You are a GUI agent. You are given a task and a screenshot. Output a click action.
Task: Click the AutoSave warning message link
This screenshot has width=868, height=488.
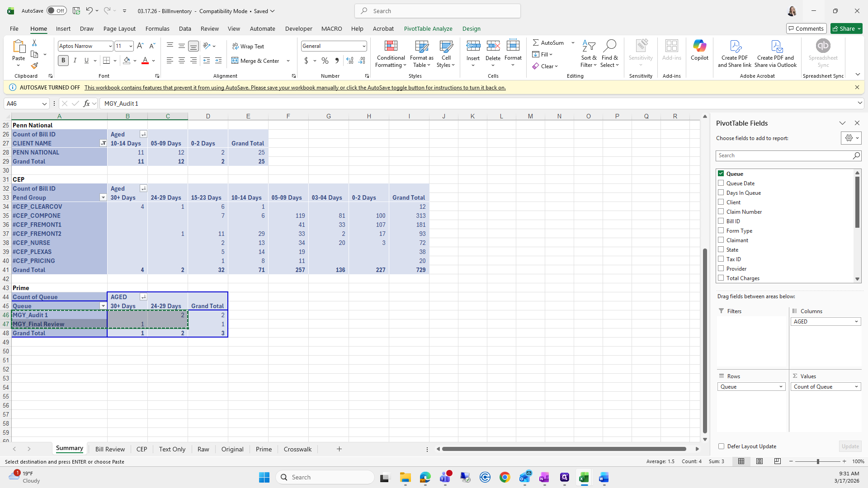point(295,88)
